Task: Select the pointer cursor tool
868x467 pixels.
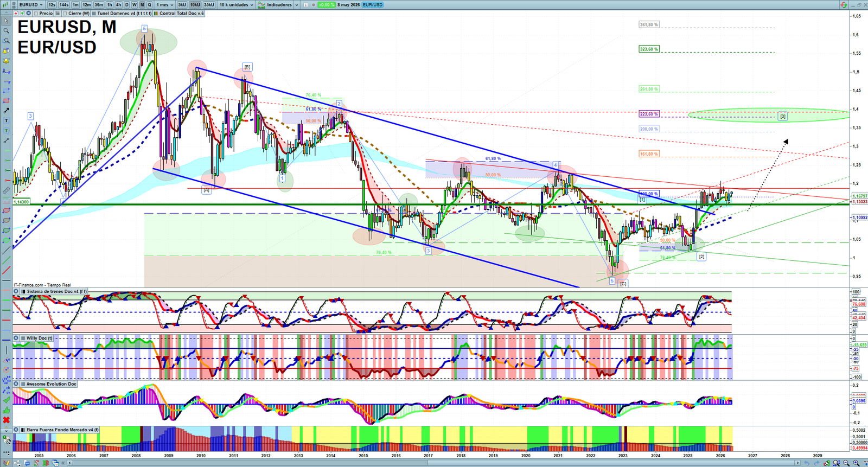Action: 7,21
